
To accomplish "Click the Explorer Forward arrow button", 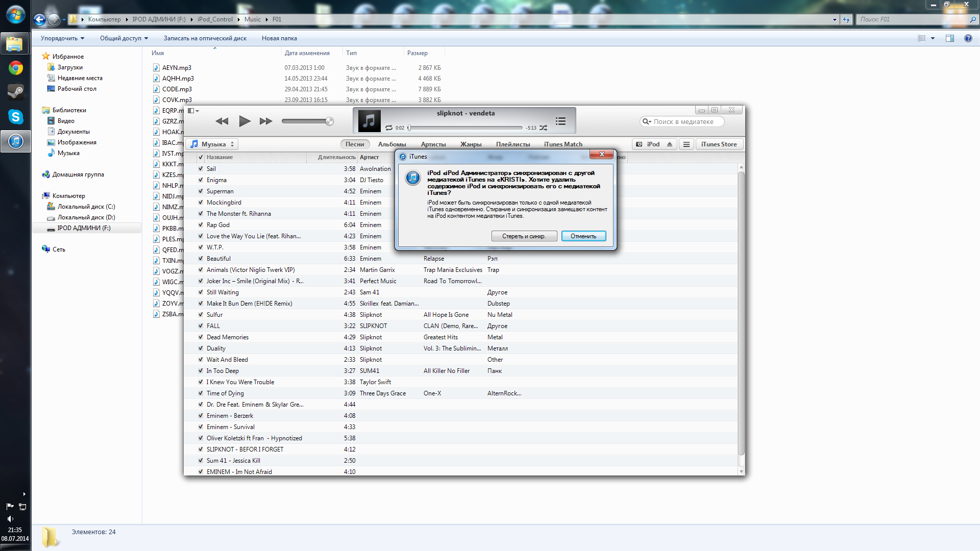I will click(x=54, y=19).
